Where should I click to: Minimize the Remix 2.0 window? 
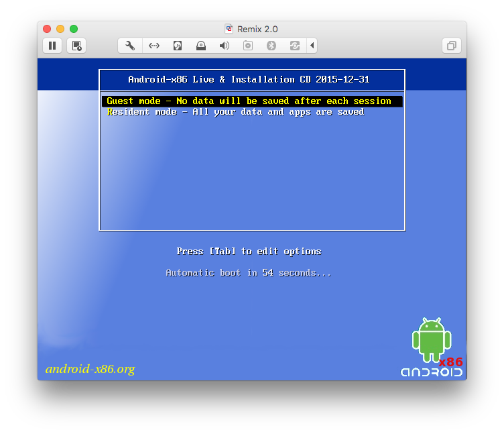pos(60,29)
